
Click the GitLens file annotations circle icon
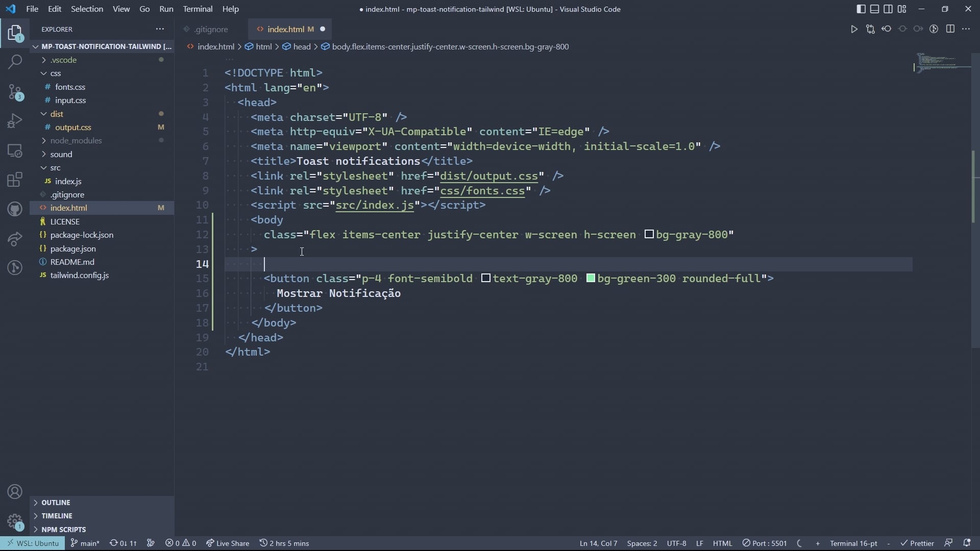934,29
